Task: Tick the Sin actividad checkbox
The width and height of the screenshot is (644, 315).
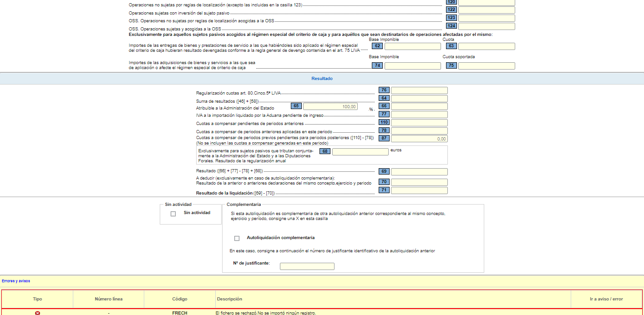Action: 173,214
